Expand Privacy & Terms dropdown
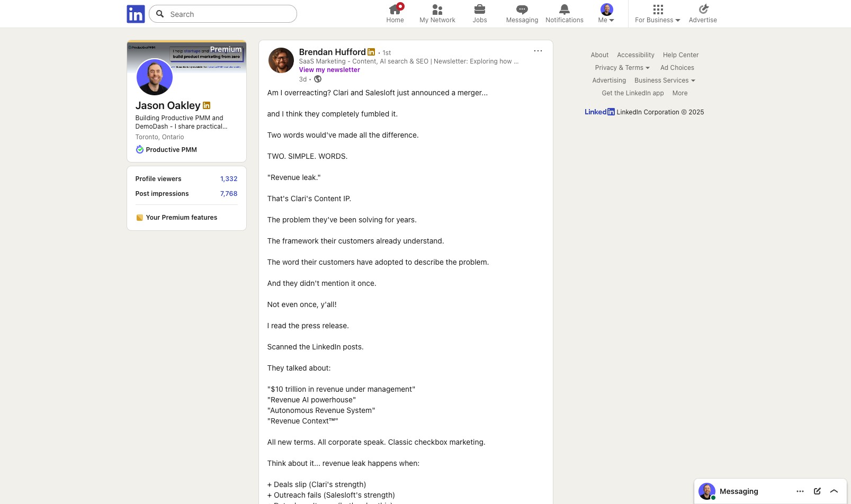The height and width of the screenshot is (504, 851). 622,68
